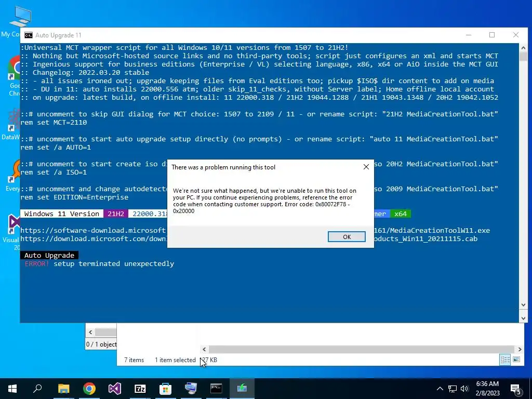Show hidden tray icons chevron
This screenshot has height=399, width=532.
(440, 389)
